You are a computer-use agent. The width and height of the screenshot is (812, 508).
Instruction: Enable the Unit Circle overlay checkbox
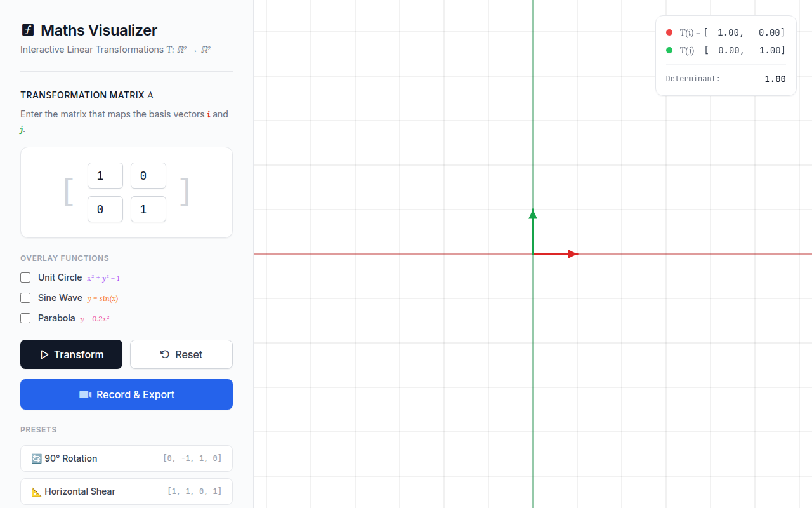[25, 277]
